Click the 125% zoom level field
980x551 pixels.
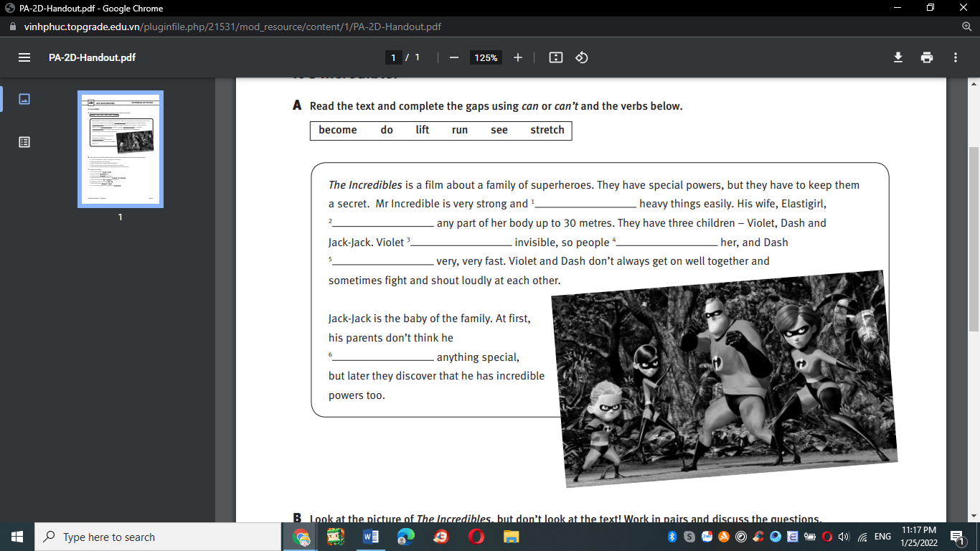(x=486, y=57)
